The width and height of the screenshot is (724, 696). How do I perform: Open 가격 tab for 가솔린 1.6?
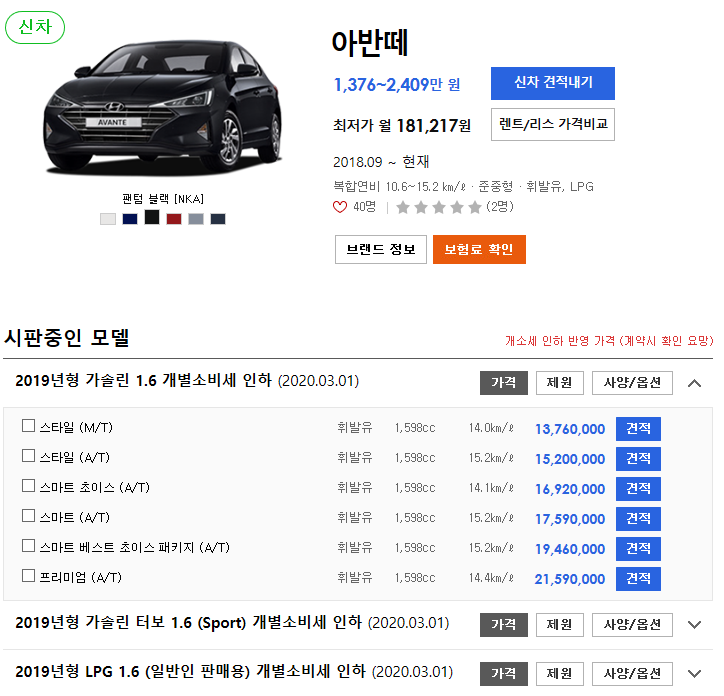504,383
